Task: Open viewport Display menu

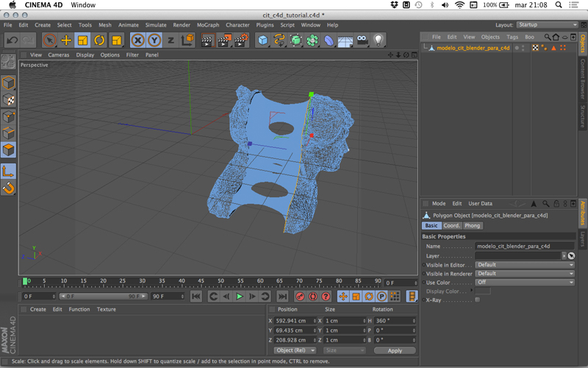Action: [x=85, y=54]
